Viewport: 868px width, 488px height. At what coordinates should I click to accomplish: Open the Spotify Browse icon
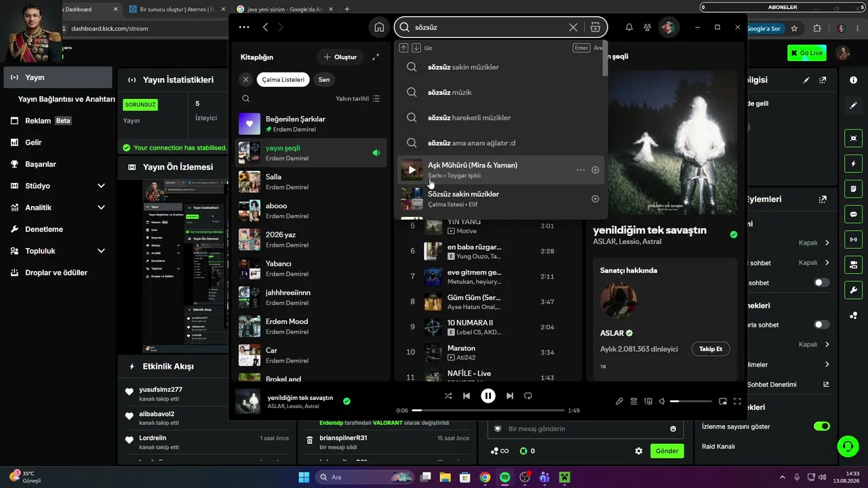595,27
